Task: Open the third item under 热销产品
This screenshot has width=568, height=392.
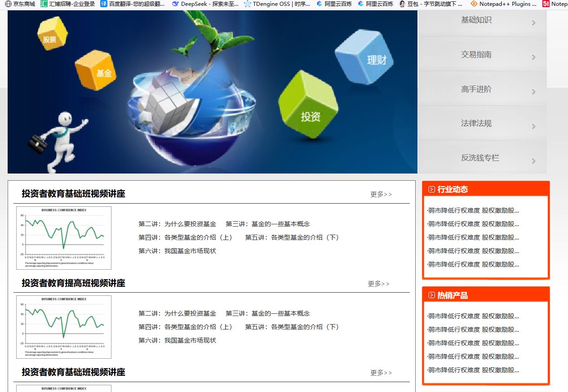Action: 473,343
